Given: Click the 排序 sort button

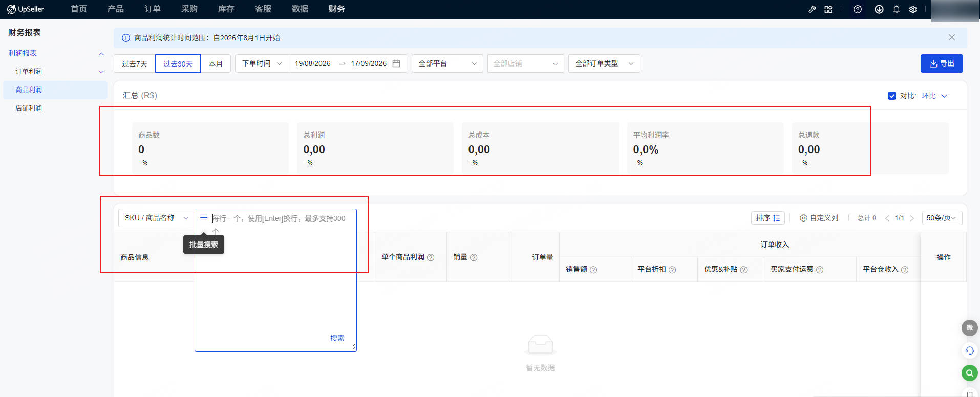Looking at the screenshot, I should tap(768, 218).
